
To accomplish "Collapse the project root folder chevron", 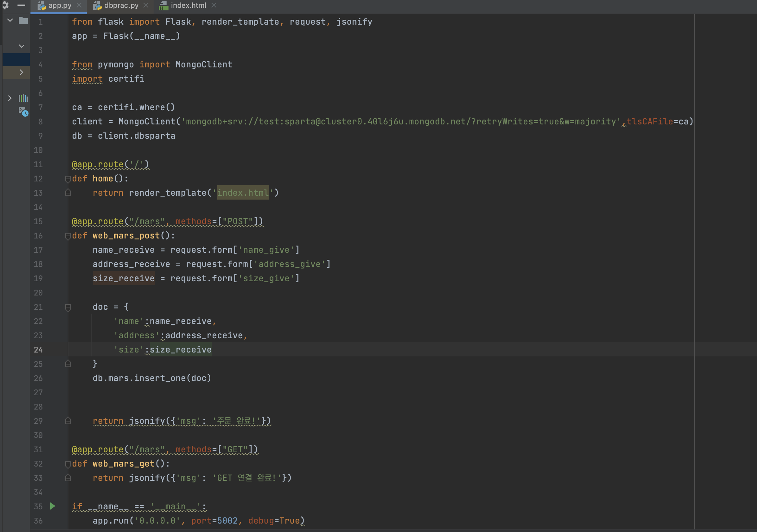I will pos(10,20).
